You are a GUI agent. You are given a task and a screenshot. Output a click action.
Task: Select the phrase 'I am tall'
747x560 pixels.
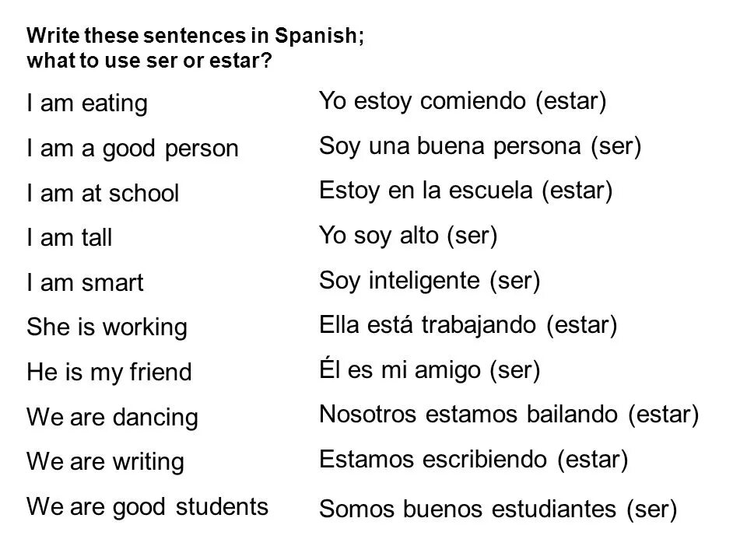pyautogui.click(x=69, y=238)
